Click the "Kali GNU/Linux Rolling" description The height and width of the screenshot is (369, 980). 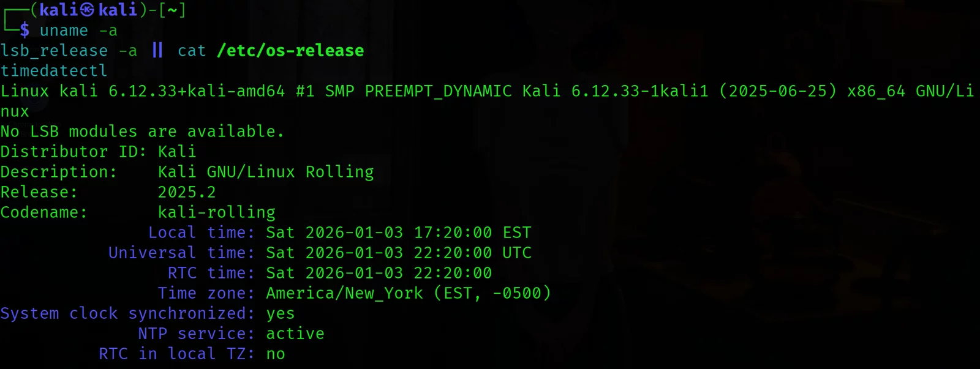point(266,172)
